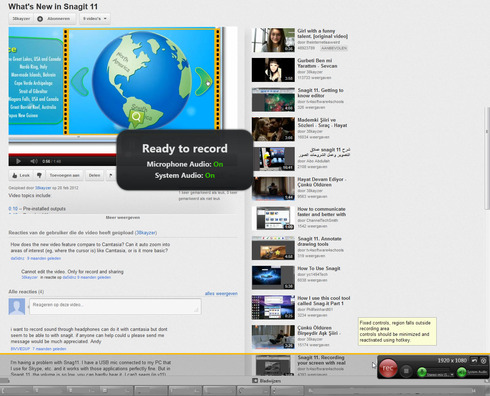Show all comments via alles weergeven

pyautogui.click(x=221, y=293)
